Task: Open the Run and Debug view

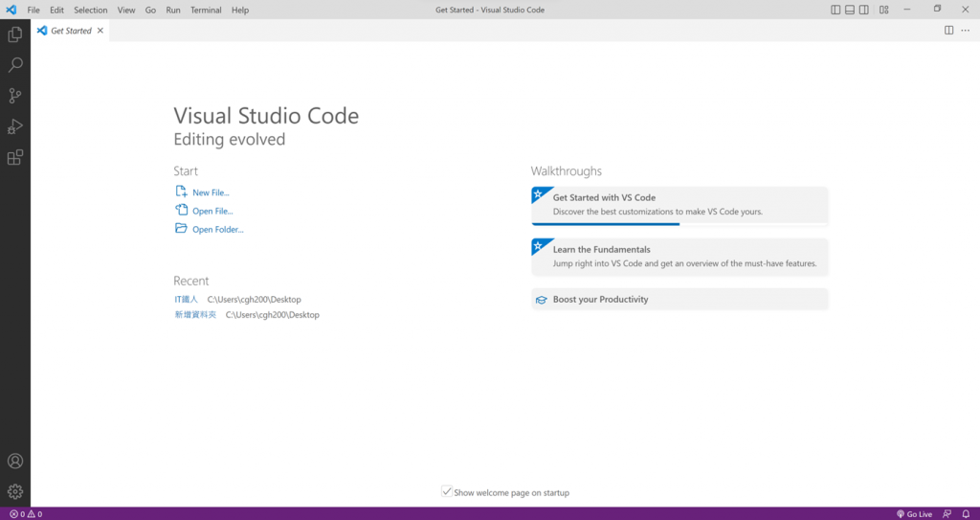Action: coord(15,126)
